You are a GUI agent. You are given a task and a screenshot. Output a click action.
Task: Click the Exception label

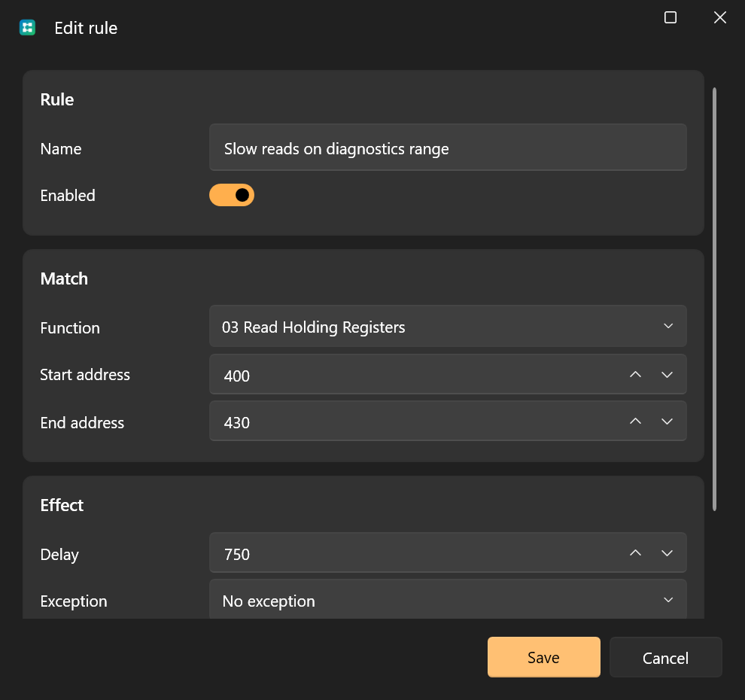coord(74,601)
